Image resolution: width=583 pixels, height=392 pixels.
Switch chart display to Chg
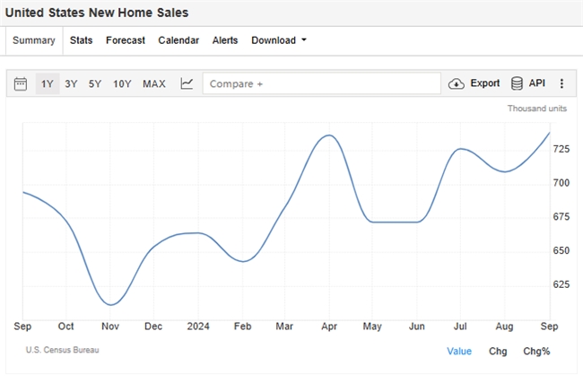pyautogui.click(x=497, y=351)
